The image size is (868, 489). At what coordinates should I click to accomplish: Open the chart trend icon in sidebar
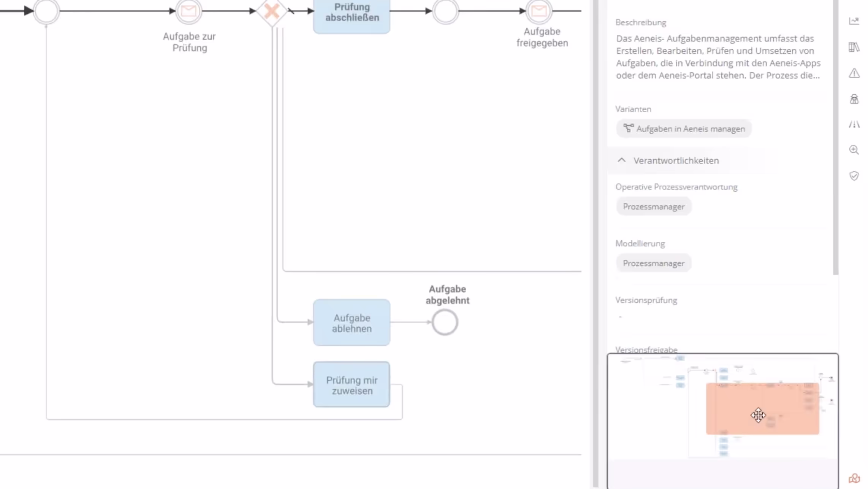pyautogui.click(x=854, y=21)
